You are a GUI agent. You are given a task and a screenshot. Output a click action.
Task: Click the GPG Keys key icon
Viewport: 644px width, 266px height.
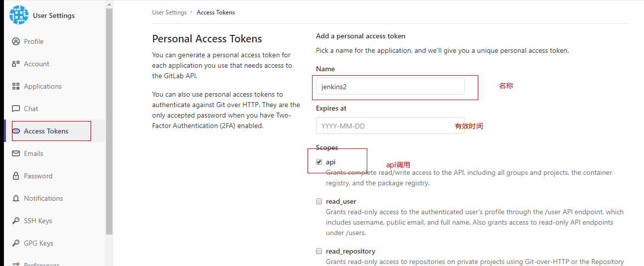click(x=16, y=243)
